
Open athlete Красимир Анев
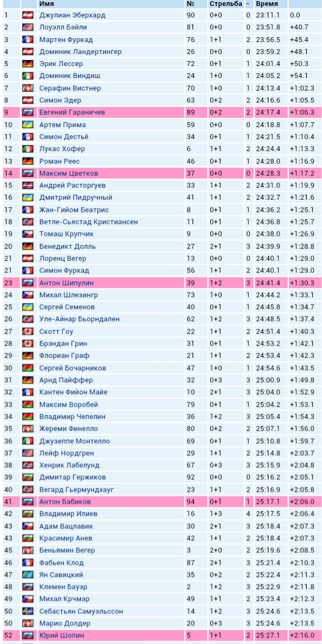coord(65,539)
